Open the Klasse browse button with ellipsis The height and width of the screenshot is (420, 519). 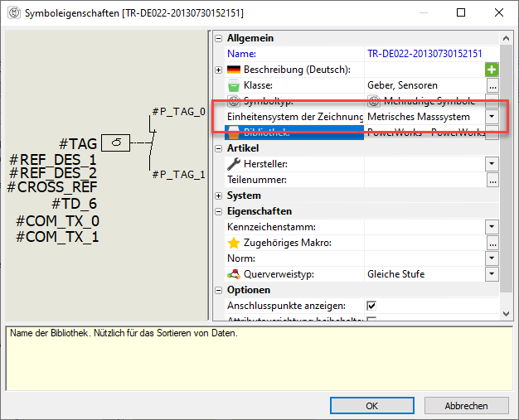492,85
